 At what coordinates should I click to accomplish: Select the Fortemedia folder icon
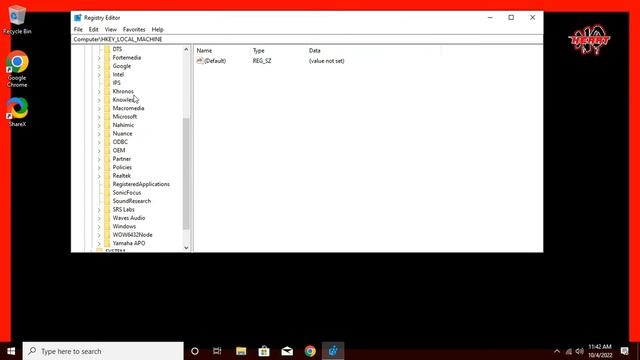[107, 58]
